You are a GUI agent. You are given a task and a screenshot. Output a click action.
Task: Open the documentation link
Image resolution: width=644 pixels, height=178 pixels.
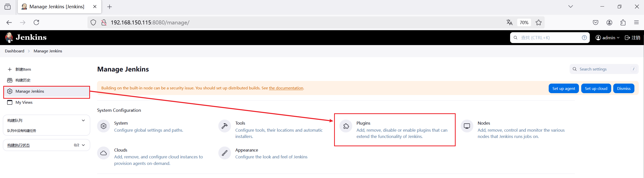click(x=286, y=88)
